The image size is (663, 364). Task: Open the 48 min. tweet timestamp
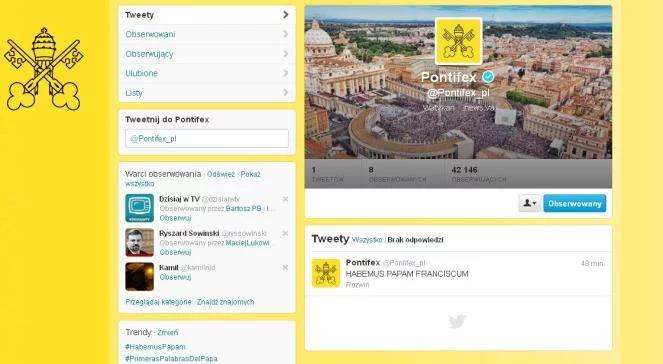pos(593,263)
